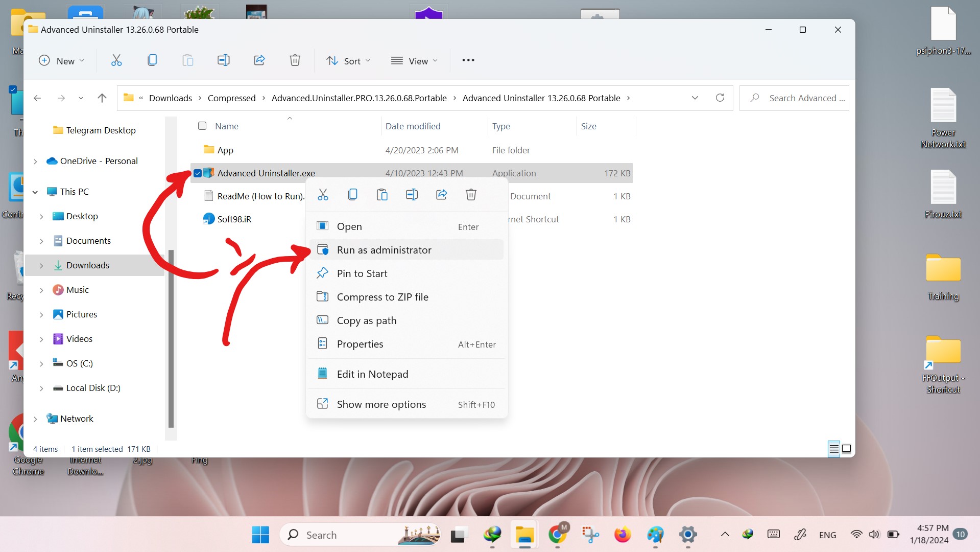This screenshot has width=980, height=552.
Task: Click the Delete icon in the context menu
Action: [x=471, y=195]
